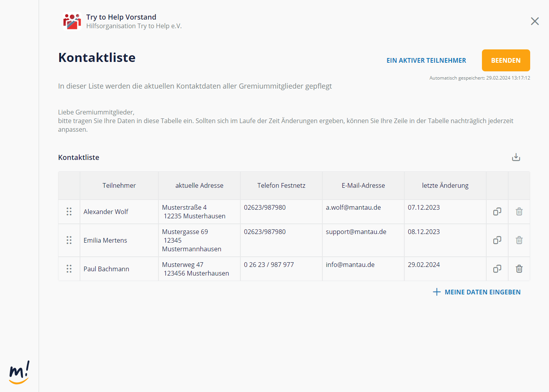Close the Kontaktliste dialog with X

pyautogui.click(x=534, y=21)
